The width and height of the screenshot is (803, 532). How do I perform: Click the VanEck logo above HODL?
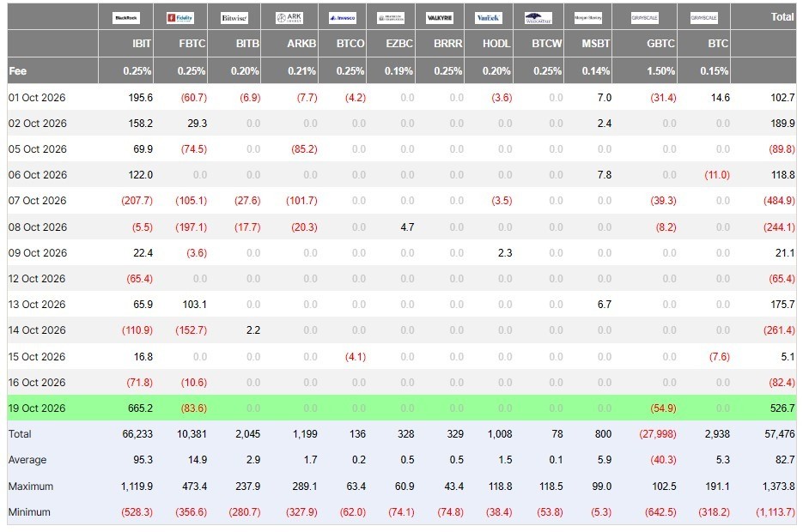(489, 18)
